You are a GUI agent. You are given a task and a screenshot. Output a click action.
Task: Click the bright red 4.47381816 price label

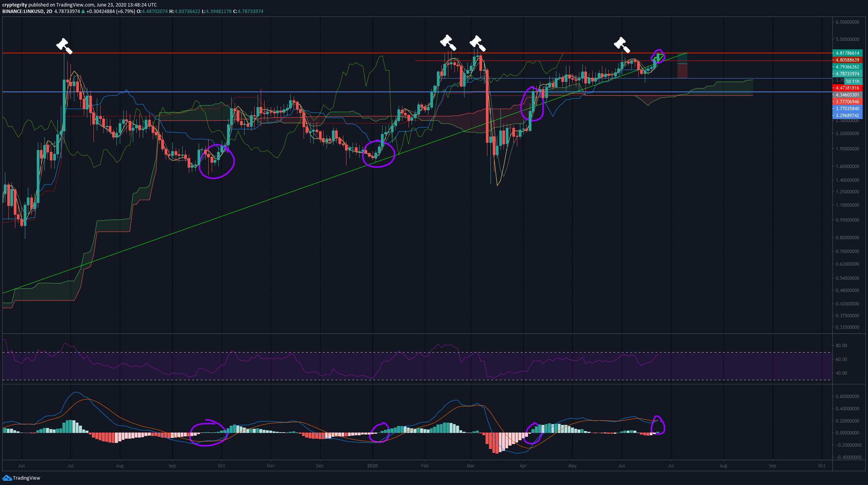click(x=847, y=88)
